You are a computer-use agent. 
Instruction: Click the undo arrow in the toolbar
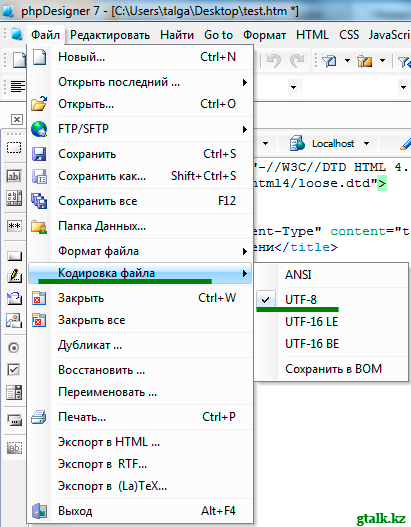click(274, 61)
